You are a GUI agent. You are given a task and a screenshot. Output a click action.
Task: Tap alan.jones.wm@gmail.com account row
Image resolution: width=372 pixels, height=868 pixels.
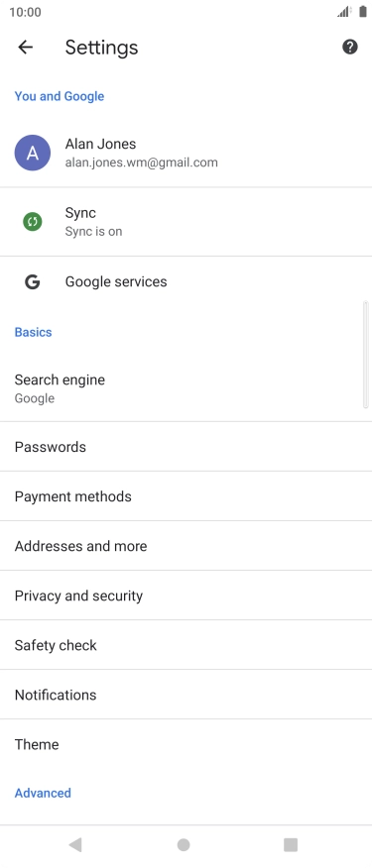tap(186, 153)
